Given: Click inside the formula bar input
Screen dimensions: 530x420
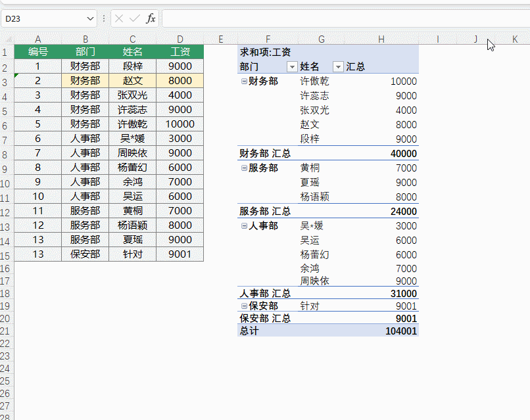Looking at the screenshot, I should [x=342, y=18].
